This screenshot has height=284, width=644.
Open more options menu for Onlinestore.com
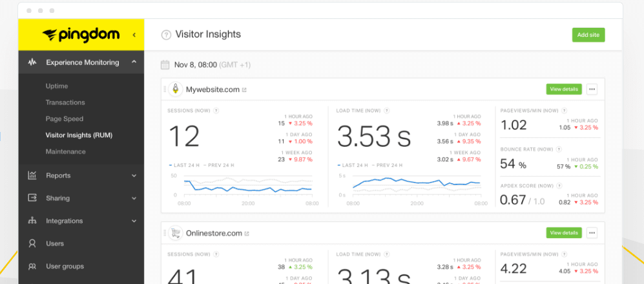click(x=592, y=232)
